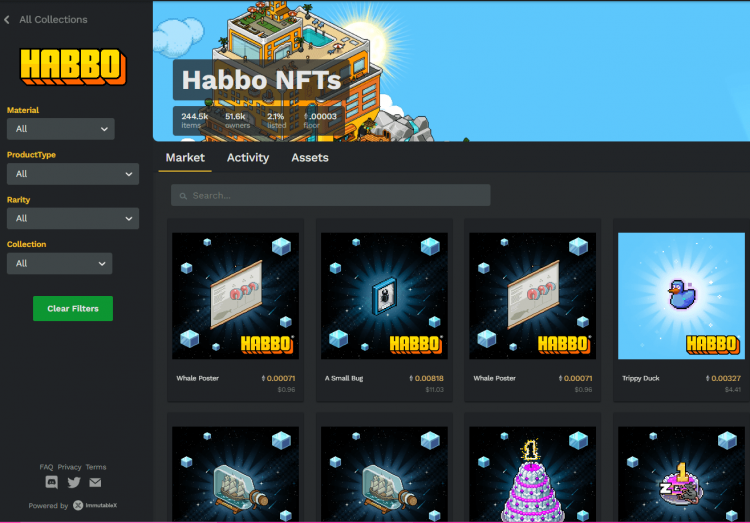This screenshot has height=523, width=750.
Task: Open the ProductType dropdown
Action: [x=73, y=174]
